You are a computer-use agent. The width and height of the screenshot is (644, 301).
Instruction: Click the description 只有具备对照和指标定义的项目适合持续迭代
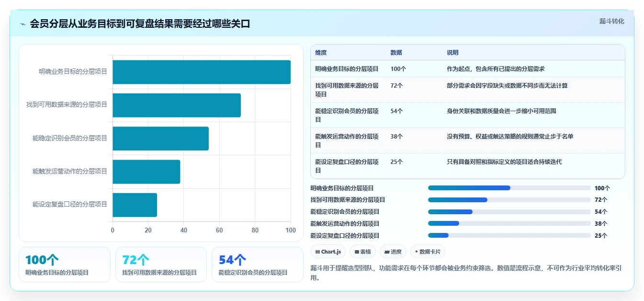coord(504,162)
